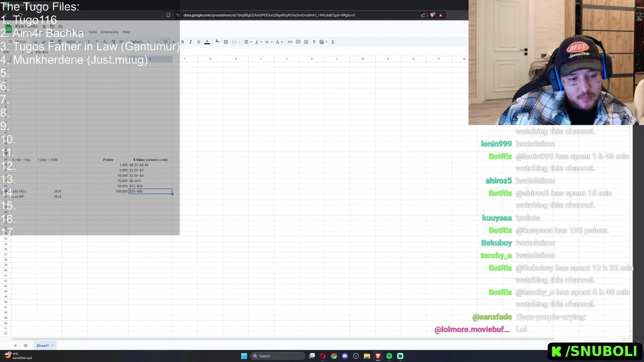Viewport: 644px width, 362px height.
Task: Open the Tools menu
Action: (x=93, y=32)
